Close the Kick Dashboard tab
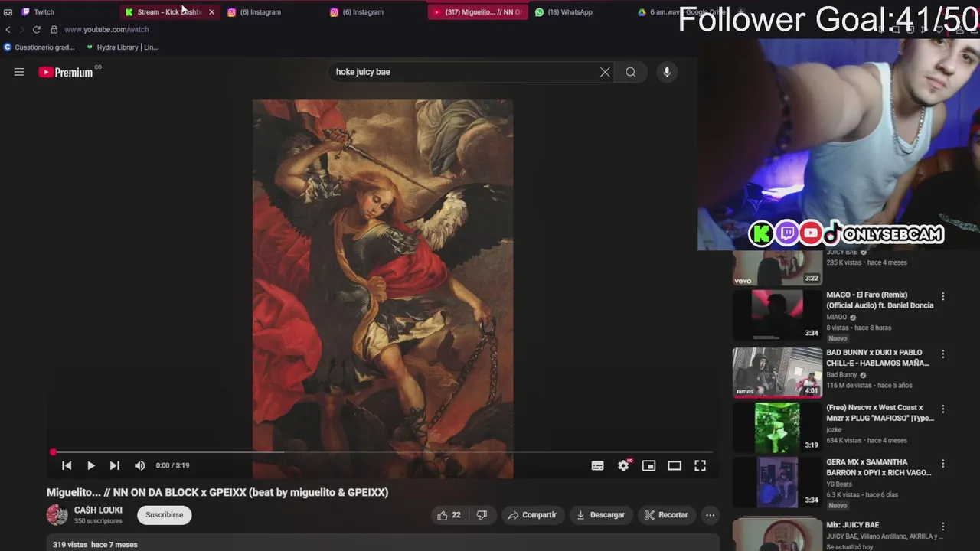This screenshot has width=980, height=551. (x=212, y=12)
